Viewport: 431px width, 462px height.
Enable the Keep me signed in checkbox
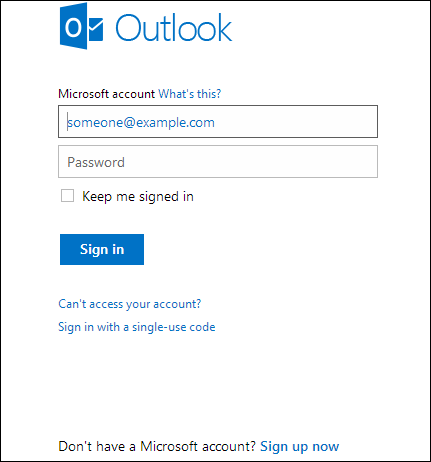(67, 196)
